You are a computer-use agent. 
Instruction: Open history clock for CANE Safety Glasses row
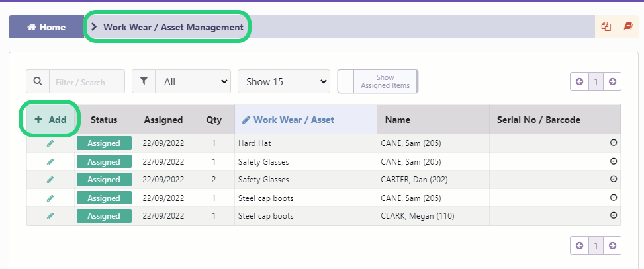click(614, 161)
